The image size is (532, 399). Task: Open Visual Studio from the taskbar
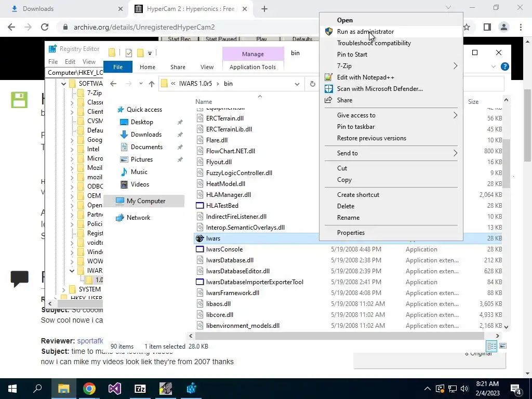point(115,389)
